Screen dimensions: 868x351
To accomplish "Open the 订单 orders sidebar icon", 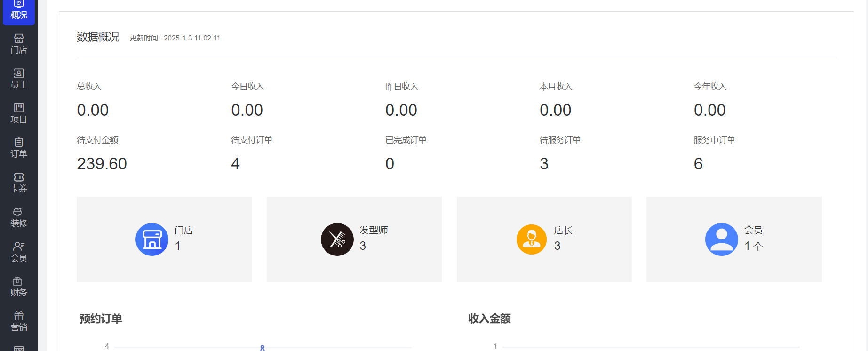I will point(19,148).
